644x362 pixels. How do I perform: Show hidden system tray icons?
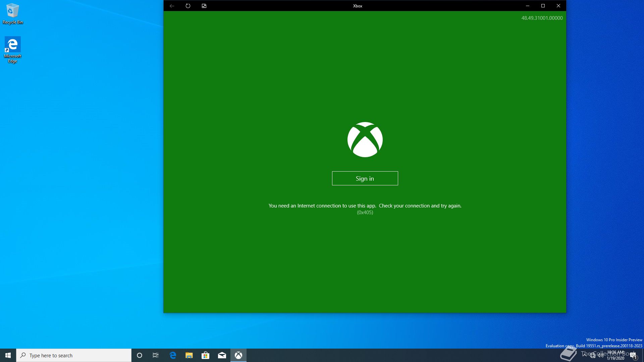585,355
